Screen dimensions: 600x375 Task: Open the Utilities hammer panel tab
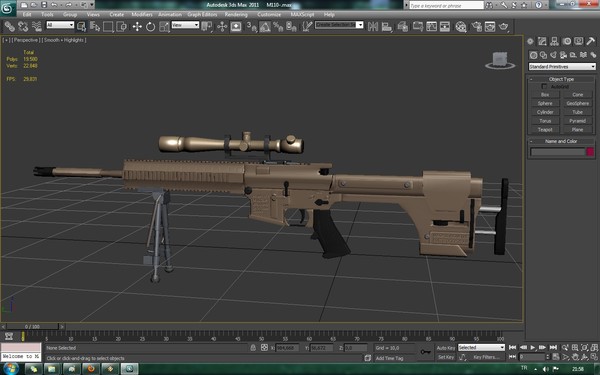(x=590, y=41)
